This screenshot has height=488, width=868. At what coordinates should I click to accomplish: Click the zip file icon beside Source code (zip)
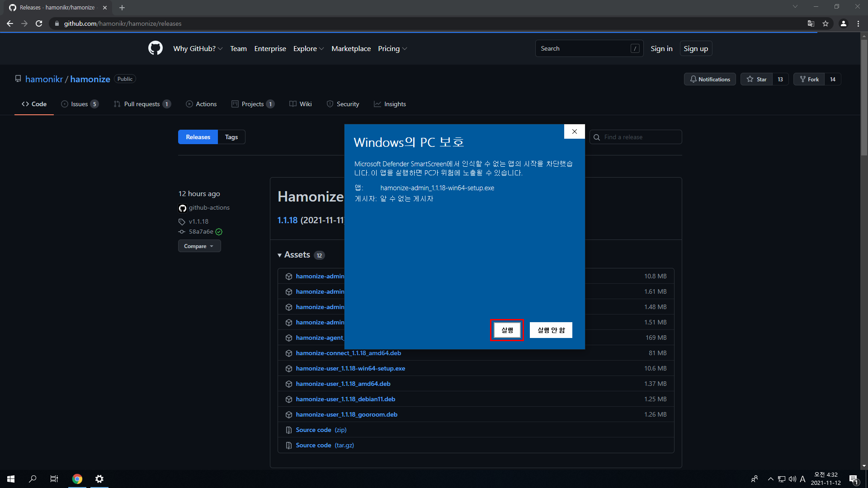289,430
